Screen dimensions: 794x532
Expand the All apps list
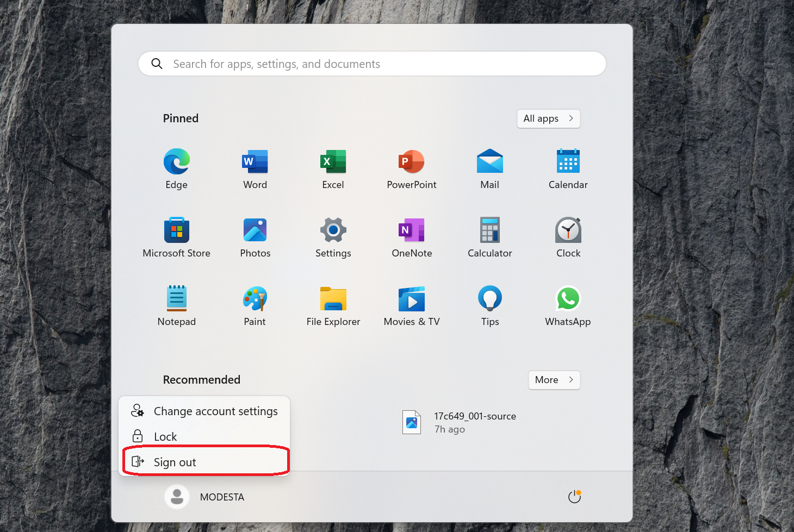[x=548, y=118]
